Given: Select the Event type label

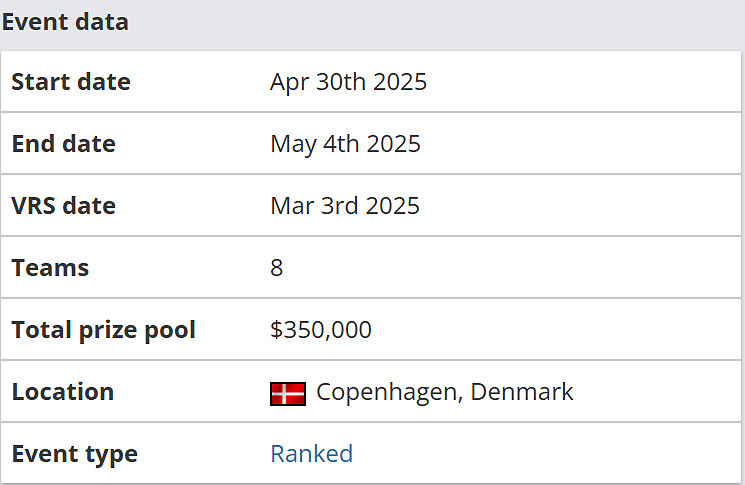Looking at the screenshot, I should tap(74, 454).
